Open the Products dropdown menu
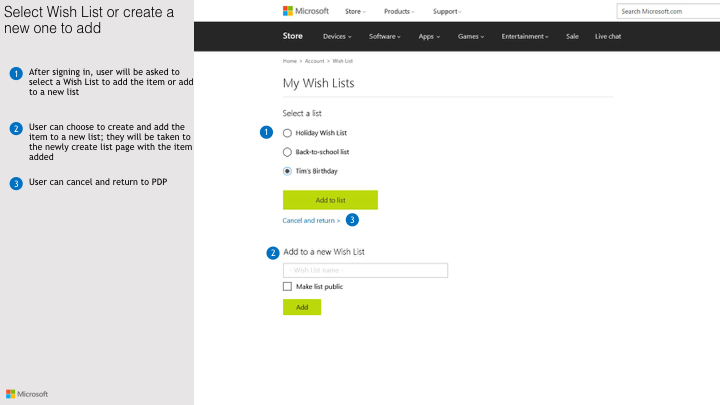Viewport: 720px width, 405px height. click(399, 11)
